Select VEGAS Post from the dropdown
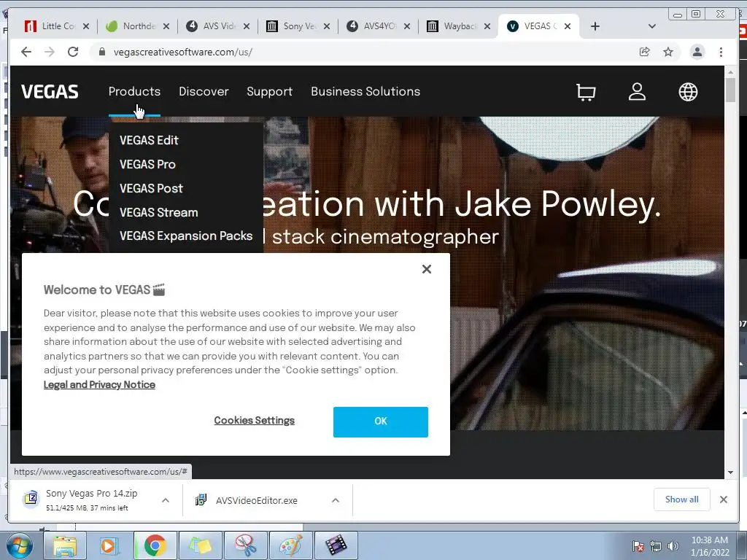747x560 pixels. (x=151, y=188)
